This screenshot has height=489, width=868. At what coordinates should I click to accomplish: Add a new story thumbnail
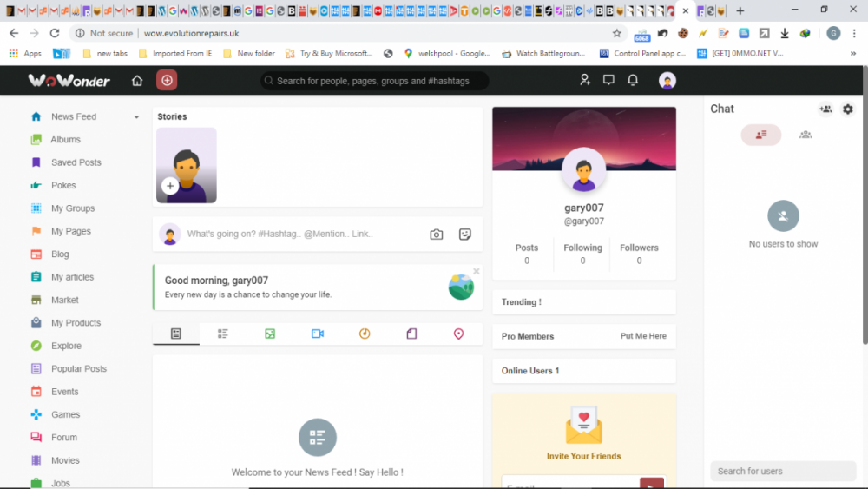(x=186, y=166)
